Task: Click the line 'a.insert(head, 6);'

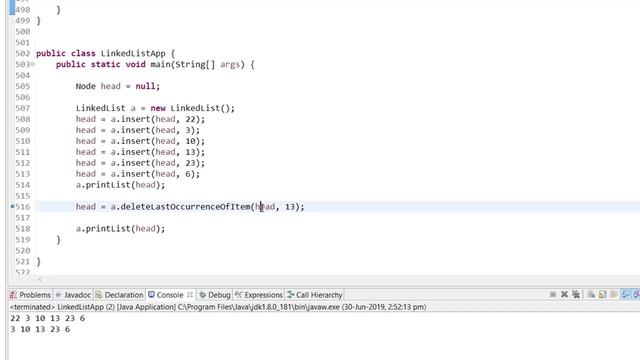Action: click(x=138, y=174)
